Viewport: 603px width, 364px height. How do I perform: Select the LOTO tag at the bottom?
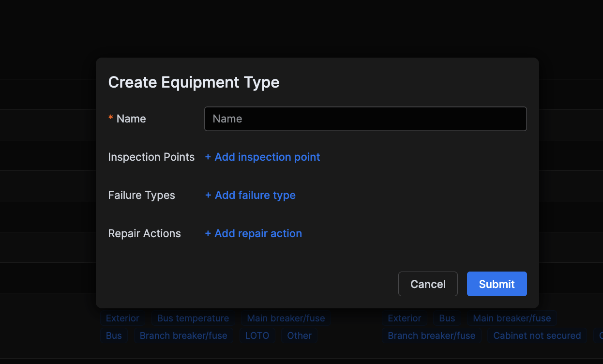tap(257, 335)
